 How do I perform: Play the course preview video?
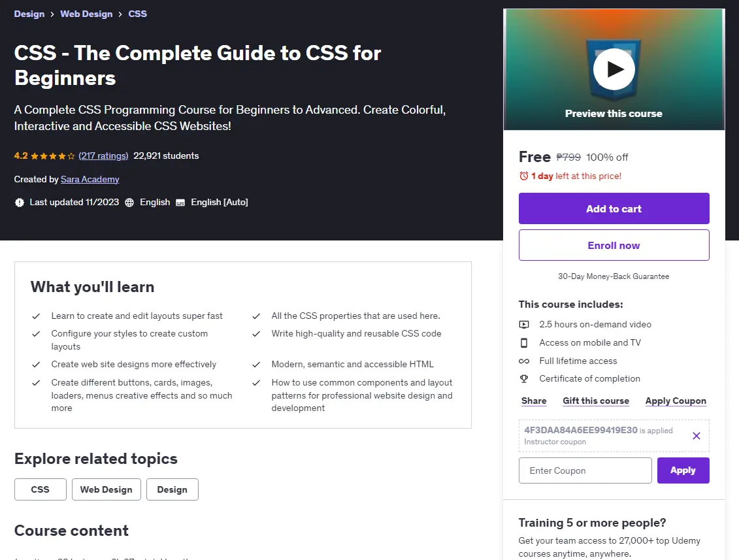click(x=614, y=69)
